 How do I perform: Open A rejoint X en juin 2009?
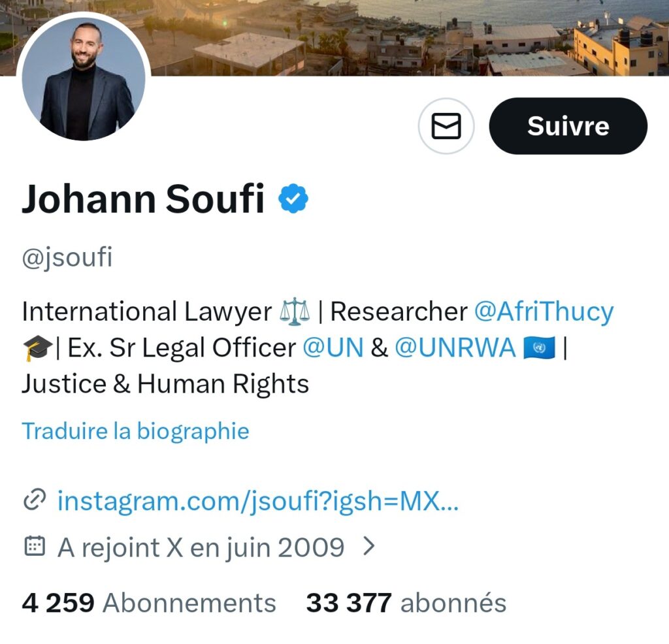(x=201, y=547)
